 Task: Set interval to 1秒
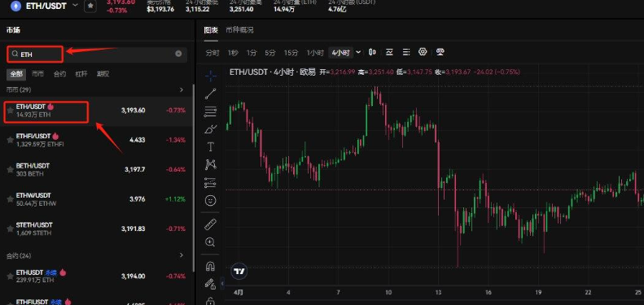coord(233,53)
